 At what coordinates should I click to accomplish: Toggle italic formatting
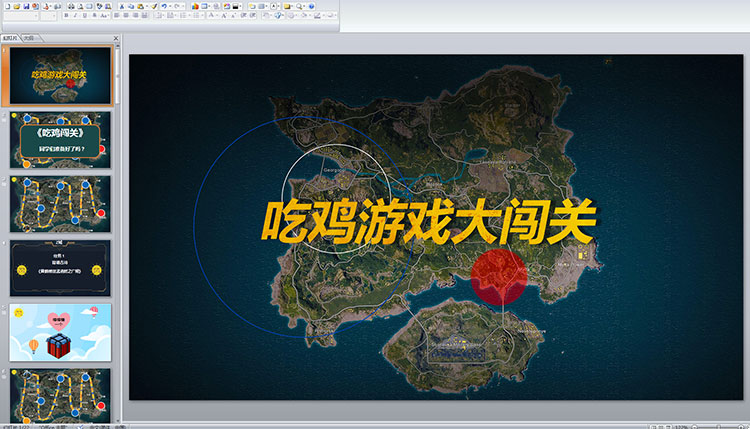75,15
